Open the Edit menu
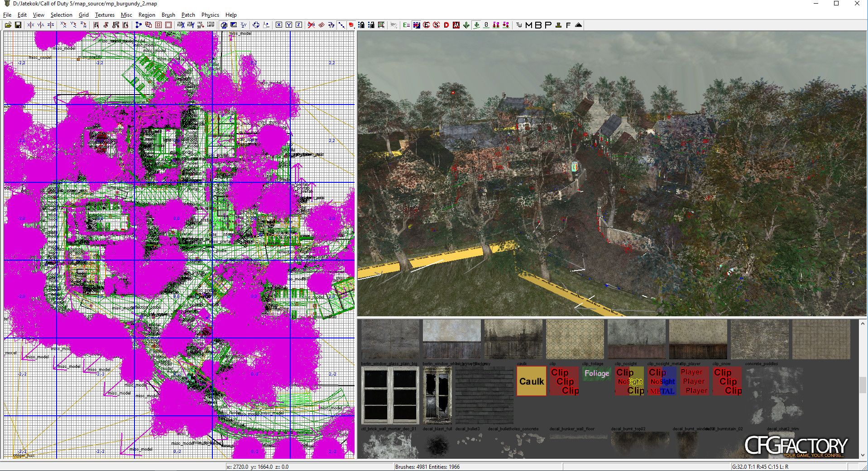The image size is (868, 471). [x=22, y=15]
